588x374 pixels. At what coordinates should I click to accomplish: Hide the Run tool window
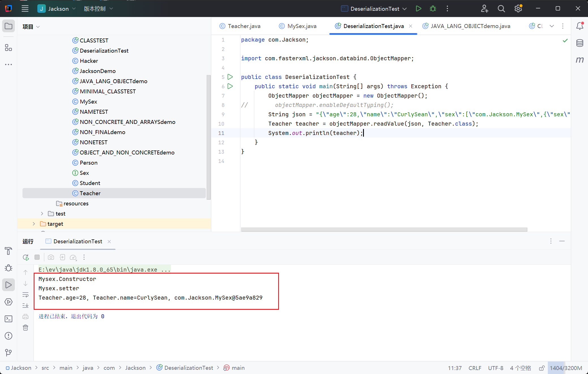(x=562, y=241)
